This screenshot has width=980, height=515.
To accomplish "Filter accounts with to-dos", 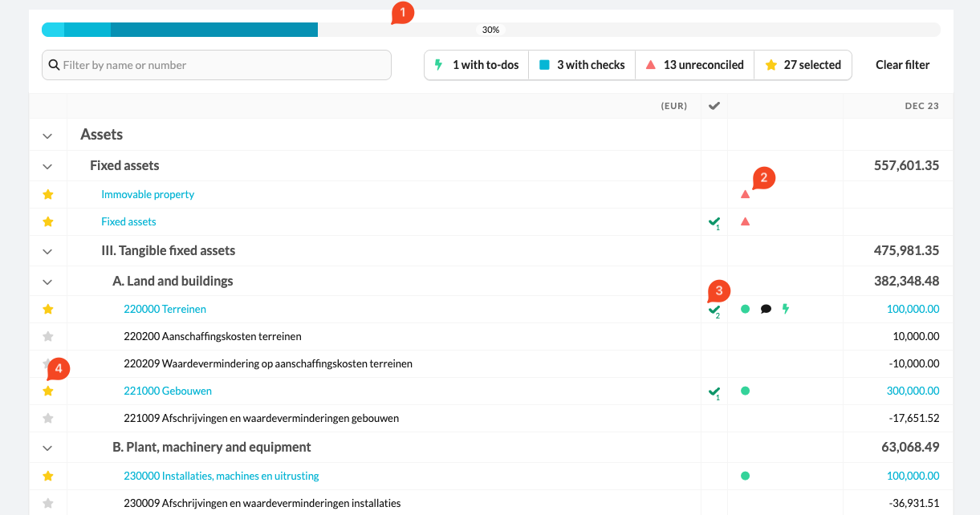I will pos(476,65).
